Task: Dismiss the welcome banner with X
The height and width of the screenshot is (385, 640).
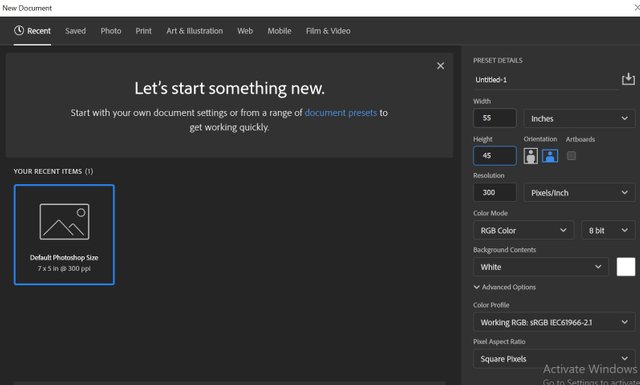Action: (x=440, y=66)
